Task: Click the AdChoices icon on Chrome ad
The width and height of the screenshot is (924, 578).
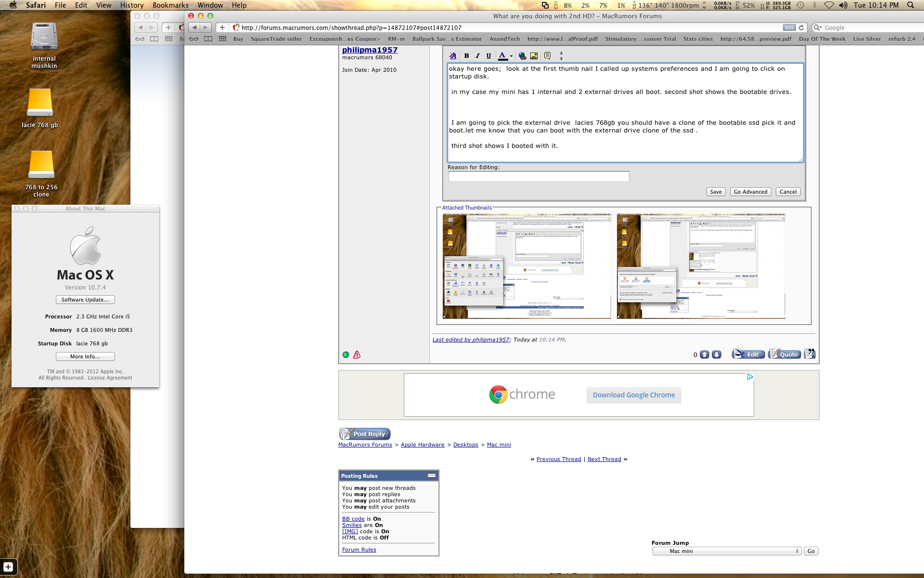Action: pos(750,377)
